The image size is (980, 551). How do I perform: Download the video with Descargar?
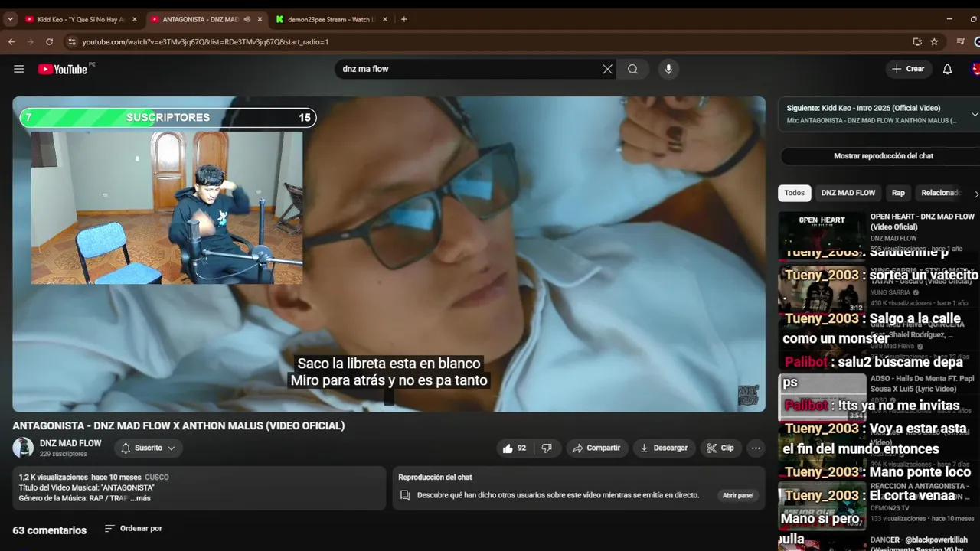click(664, 448)
